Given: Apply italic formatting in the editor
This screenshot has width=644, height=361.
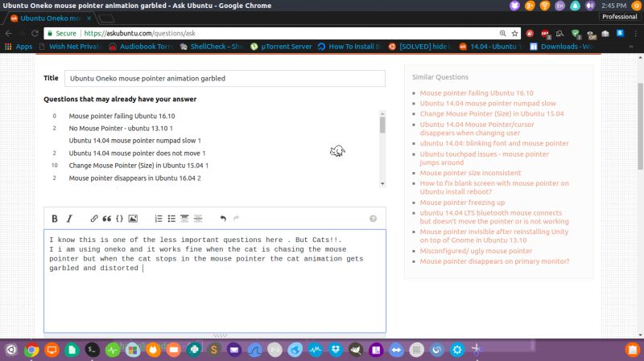Looking at the screenshot, I should pos(69,219).
